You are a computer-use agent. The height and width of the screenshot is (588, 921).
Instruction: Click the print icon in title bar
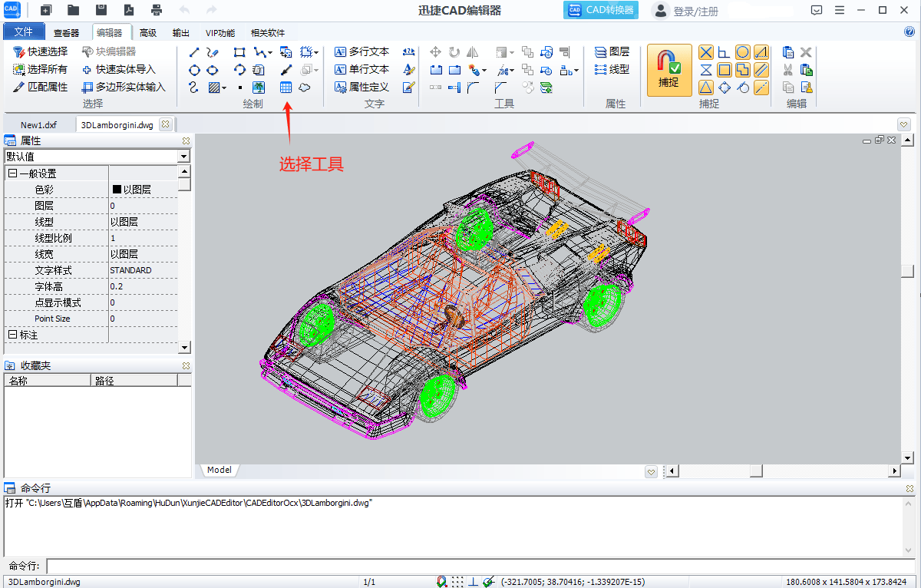click(x=157, y=11)
